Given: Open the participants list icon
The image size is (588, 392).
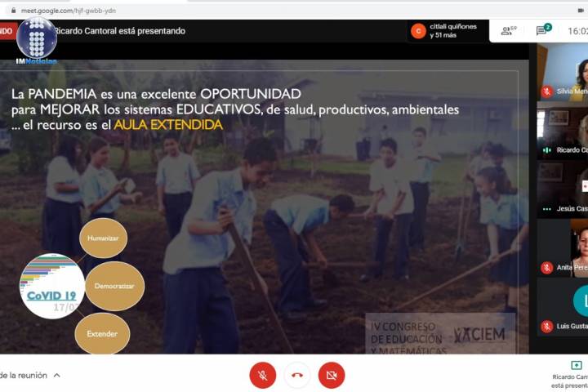Looking at the screenshot, I should (509, 31).
